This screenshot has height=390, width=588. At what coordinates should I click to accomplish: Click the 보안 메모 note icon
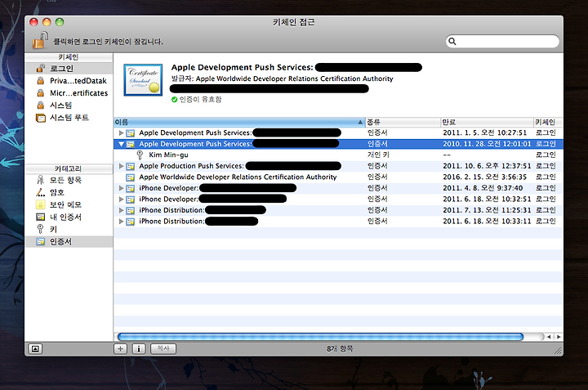41,204
